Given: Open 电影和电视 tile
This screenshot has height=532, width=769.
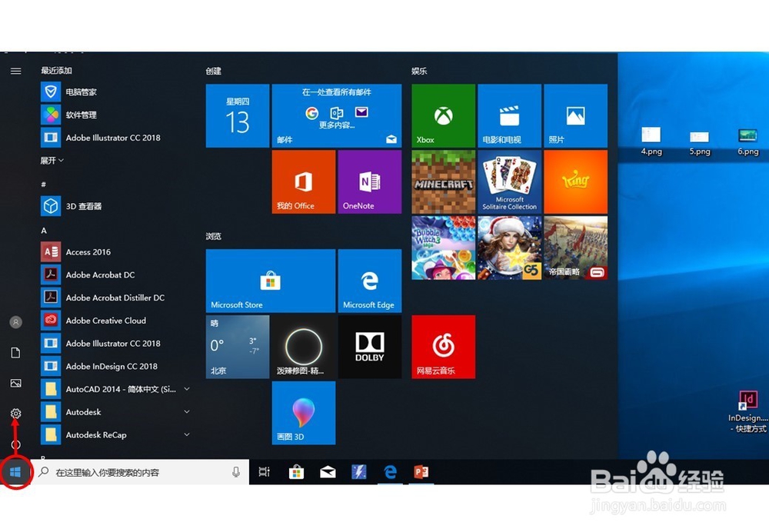Looking at the screenshot, I should [x=510, y=116].
